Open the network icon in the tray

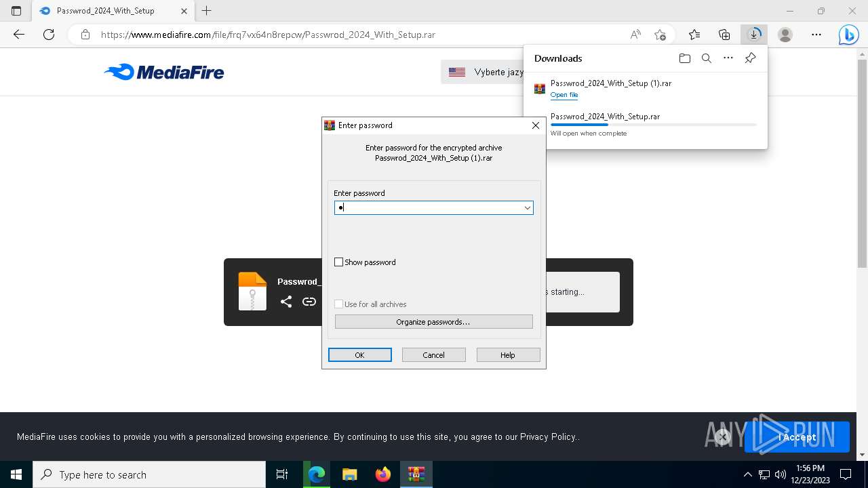764,474
